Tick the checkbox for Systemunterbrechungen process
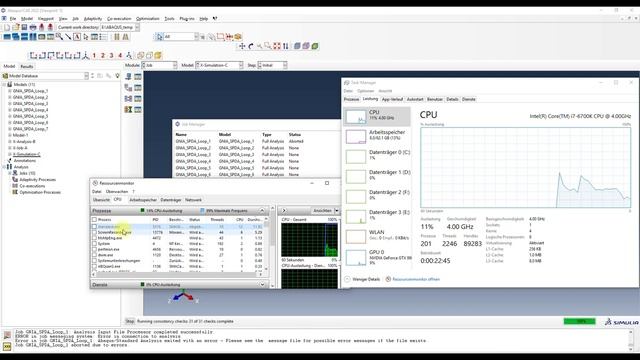Screen dimensions: 640x360 94,261
